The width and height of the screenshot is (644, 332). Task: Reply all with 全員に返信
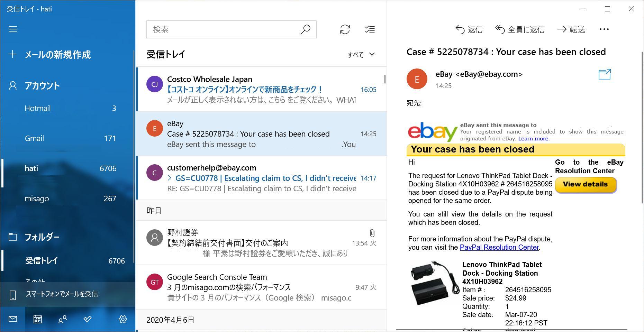[x=520, y=29]
